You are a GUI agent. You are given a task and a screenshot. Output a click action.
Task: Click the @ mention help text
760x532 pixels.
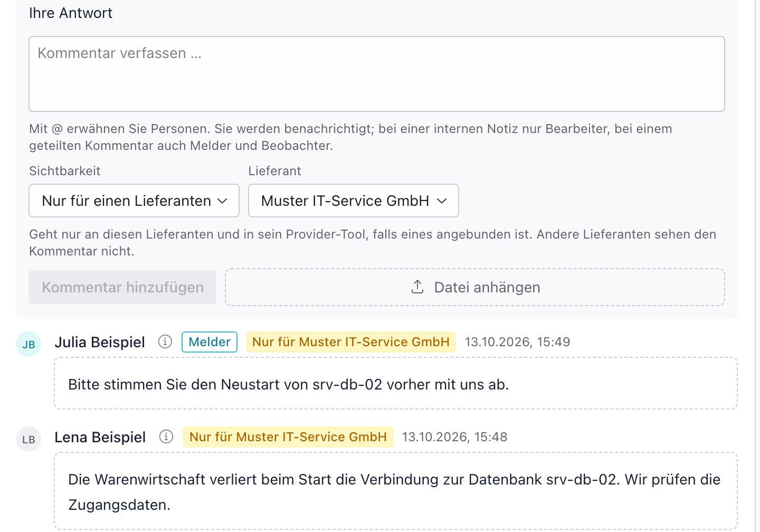click(x=350, y=137)
